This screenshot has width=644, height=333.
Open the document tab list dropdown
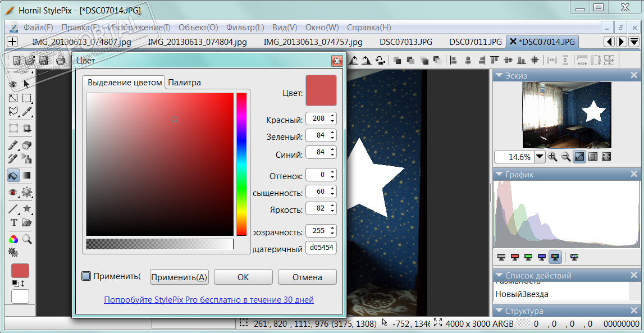634,42
